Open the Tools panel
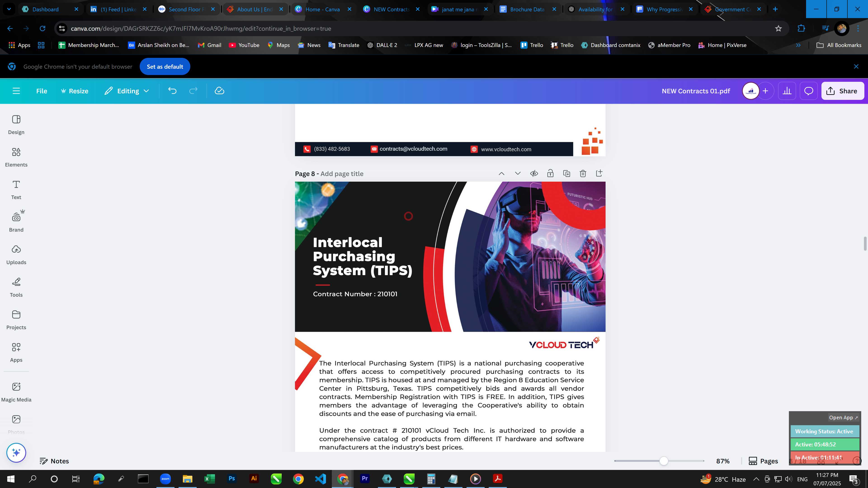 pyautogui.click(x=16, y=288)
